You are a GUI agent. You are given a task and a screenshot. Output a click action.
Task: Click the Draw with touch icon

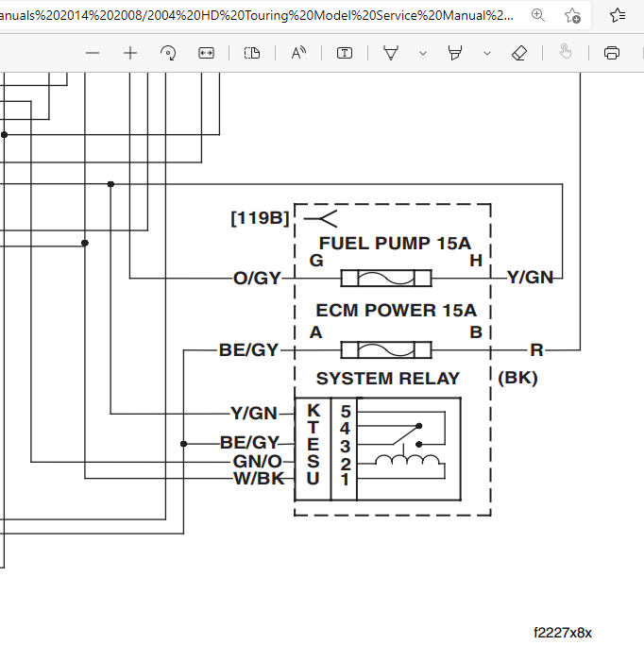(566, 53)
